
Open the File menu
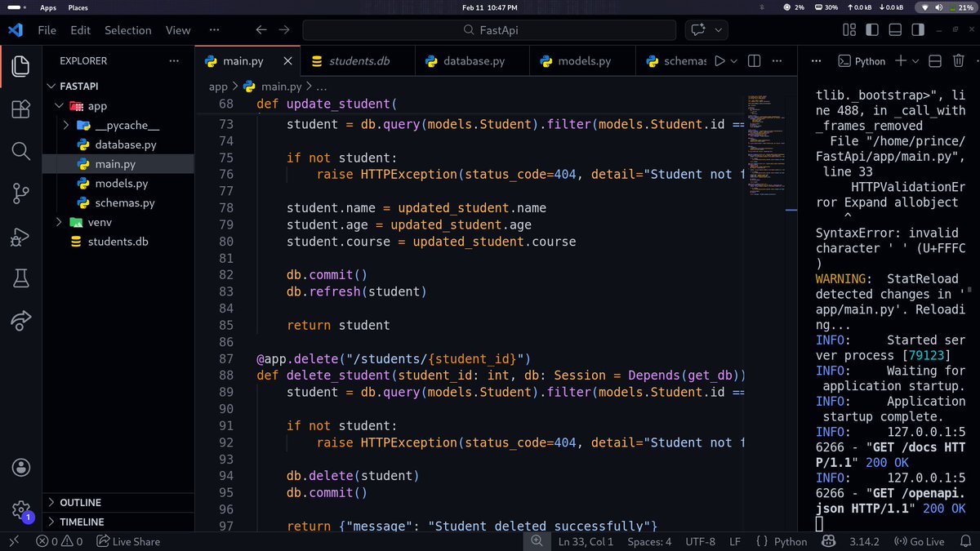pyautogui.click(x=47, y=30)
